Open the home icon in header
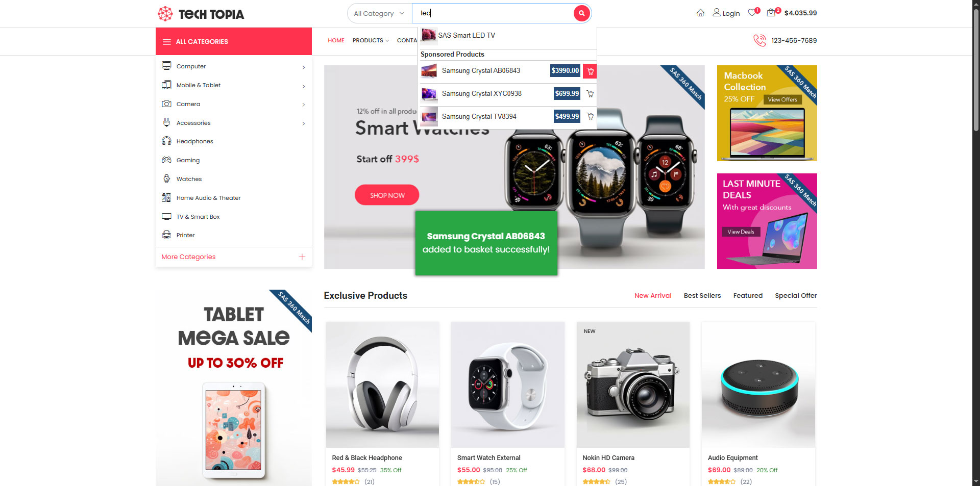 click(x=700, y=13)
